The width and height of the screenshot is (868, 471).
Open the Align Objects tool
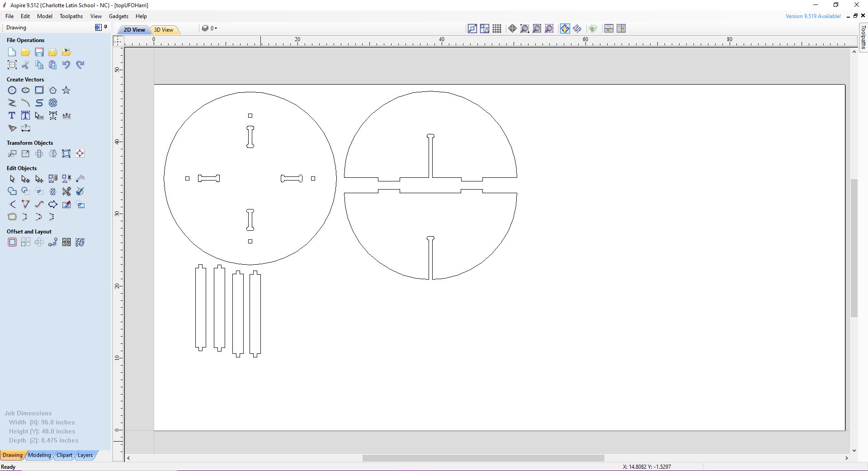pyautogui.click(x=80, y=153)
